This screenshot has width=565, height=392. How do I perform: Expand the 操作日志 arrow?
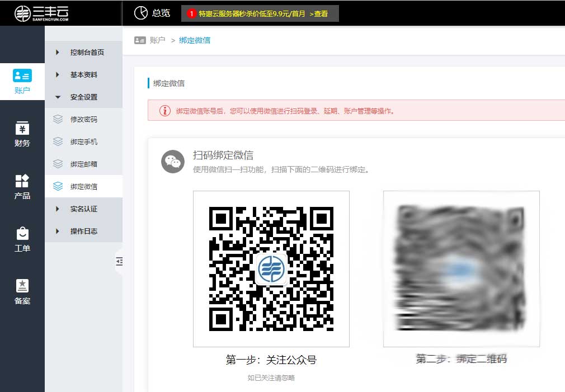[57, 231]
